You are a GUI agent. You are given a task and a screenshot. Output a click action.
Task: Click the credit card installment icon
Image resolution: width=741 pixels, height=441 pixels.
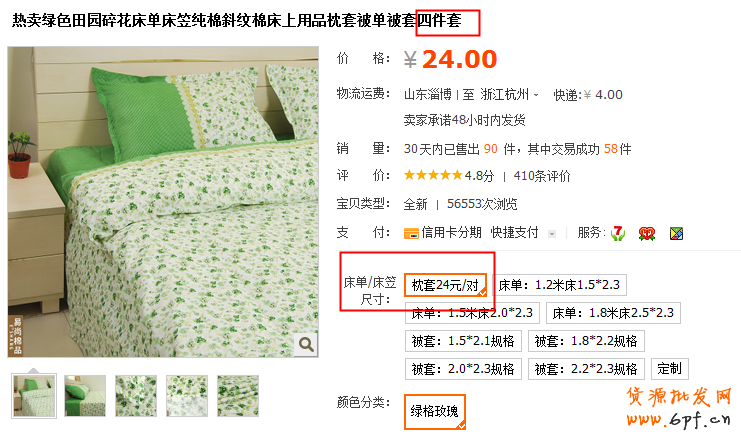411,233
